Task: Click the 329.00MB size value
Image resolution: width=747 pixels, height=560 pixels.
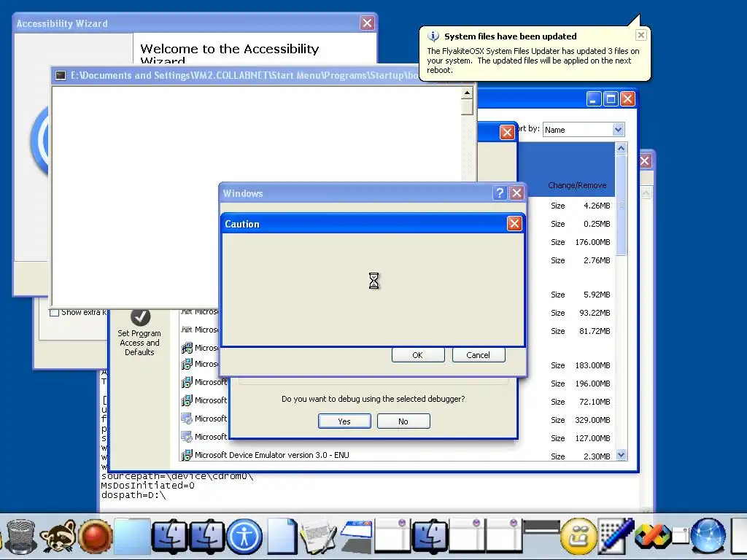Action: (x=592, y=420)
